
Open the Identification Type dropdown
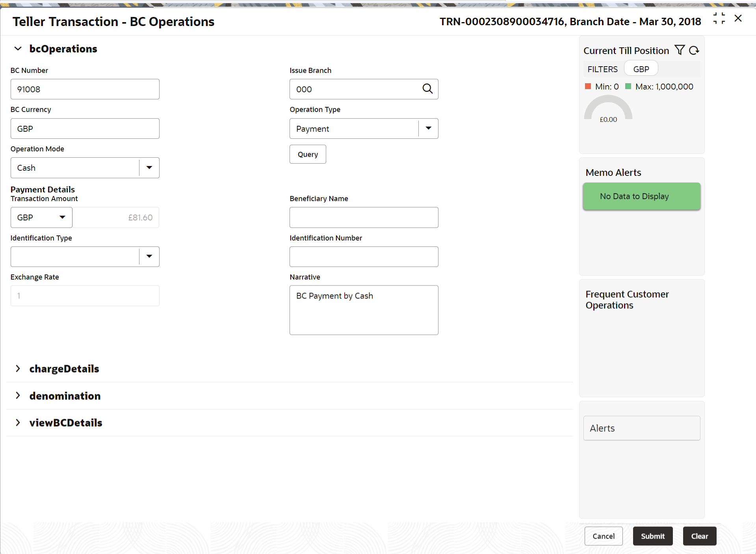(x=149, y=257)
